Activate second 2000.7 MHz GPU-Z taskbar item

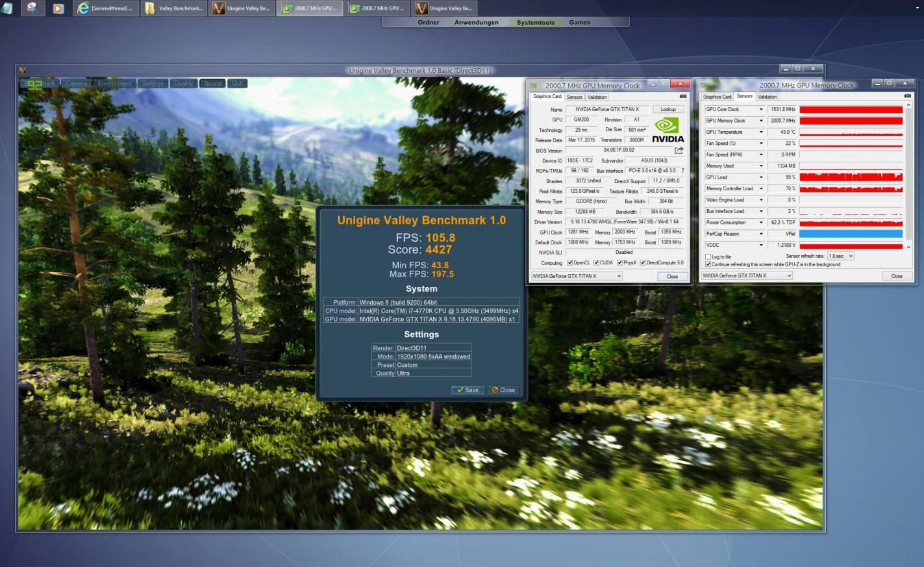pyautogui.click(x=377, y=8)
